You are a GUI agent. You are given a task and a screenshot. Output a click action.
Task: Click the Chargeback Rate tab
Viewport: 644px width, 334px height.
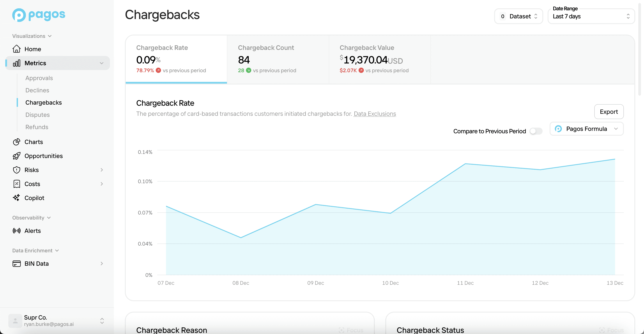176,58
